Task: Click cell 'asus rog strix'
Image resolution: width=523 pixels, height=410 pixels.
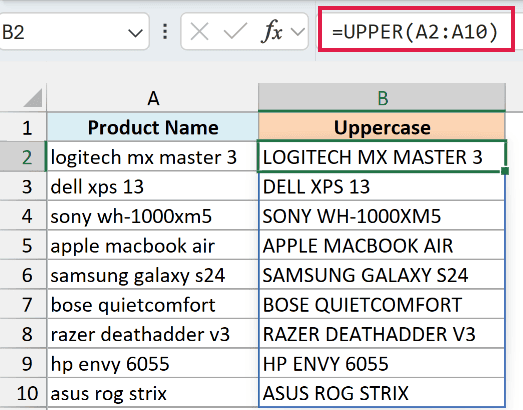Action: coord(153,393)
